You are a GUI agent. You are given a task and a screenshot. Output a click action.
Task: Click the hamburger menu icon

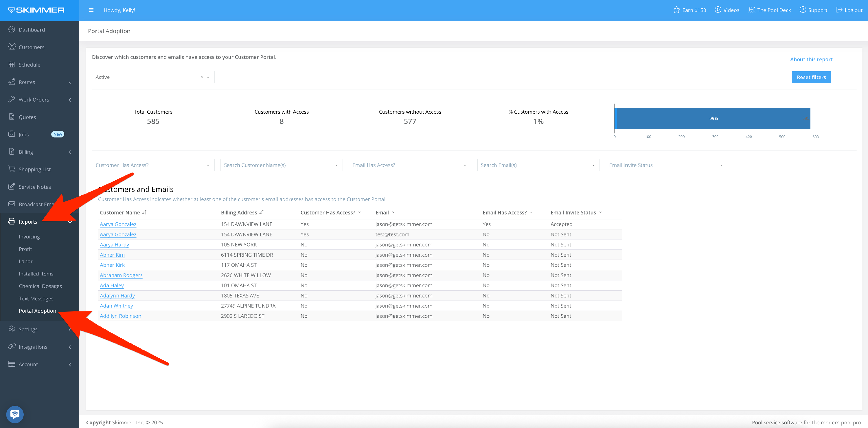click(91, 10)
